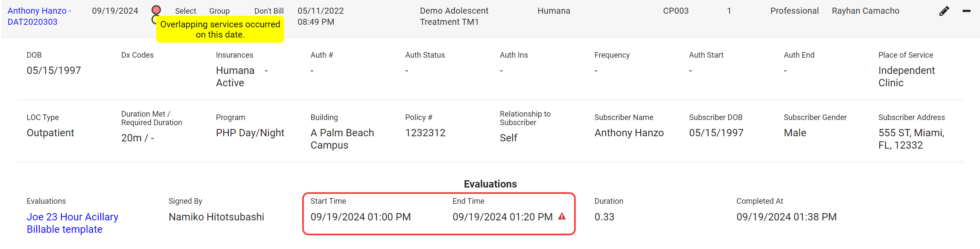
Task: Click the Independent Clinic place of service
Action: coord(906,76)
